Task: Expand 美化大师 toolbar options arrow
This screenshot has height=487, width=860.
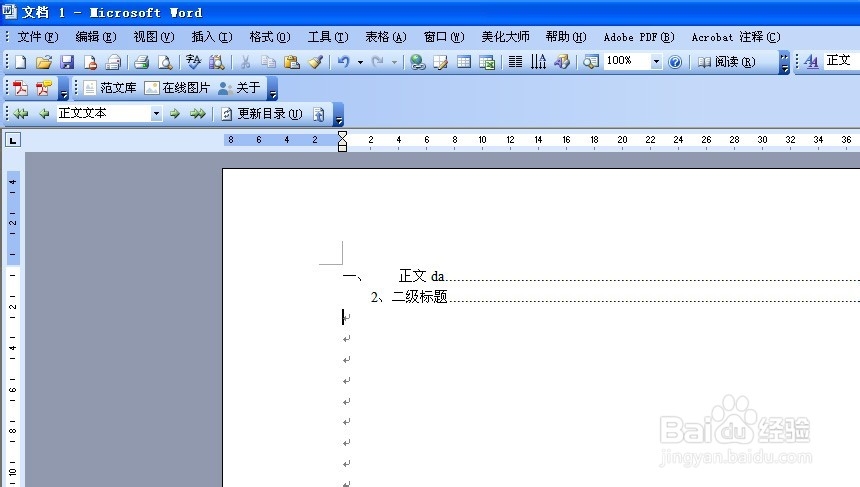Action: coord(273,88)
